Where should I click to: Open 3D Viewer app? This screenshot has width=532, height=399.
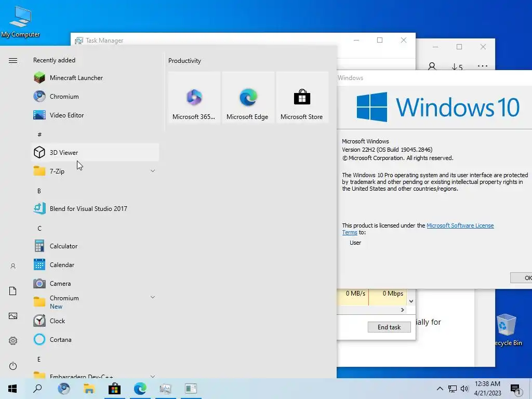(95, 152)
